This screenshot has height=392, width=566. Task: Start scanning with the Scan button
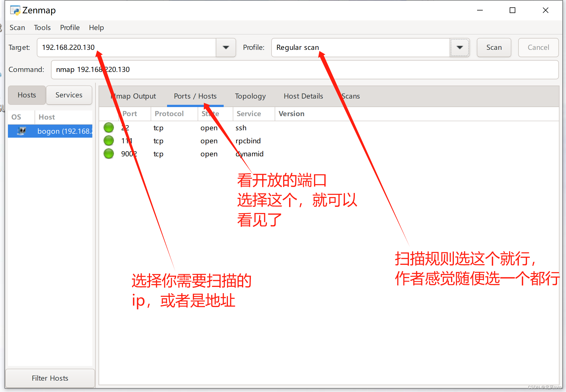point(494,48)
